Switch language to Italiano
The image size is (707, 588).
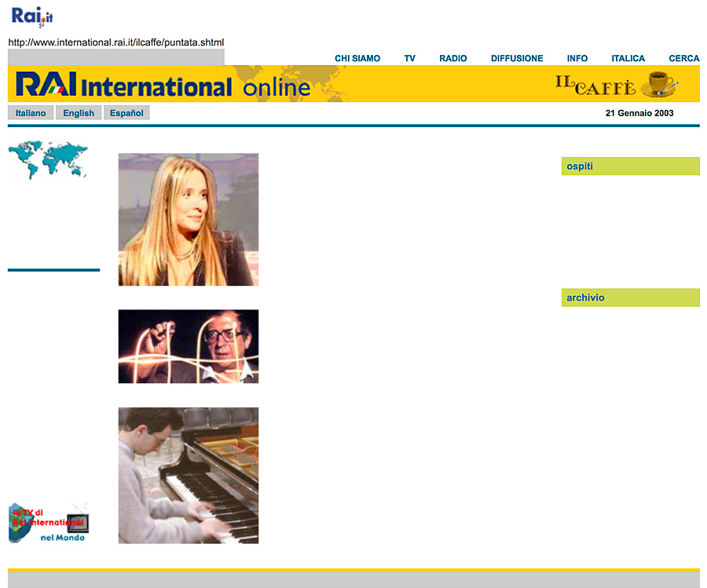tap(31, 112)
